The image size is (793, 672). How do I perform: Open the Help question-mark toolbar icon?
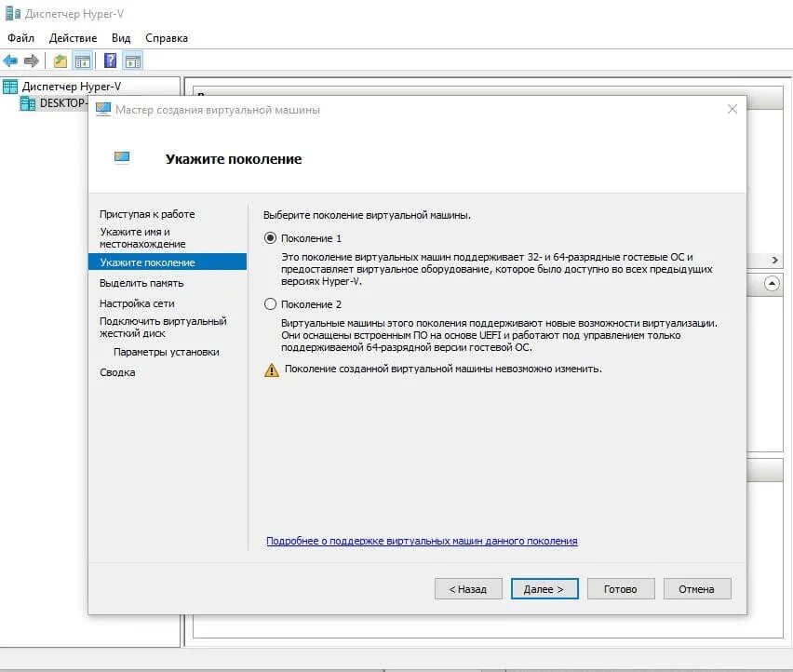click(110, 60)
